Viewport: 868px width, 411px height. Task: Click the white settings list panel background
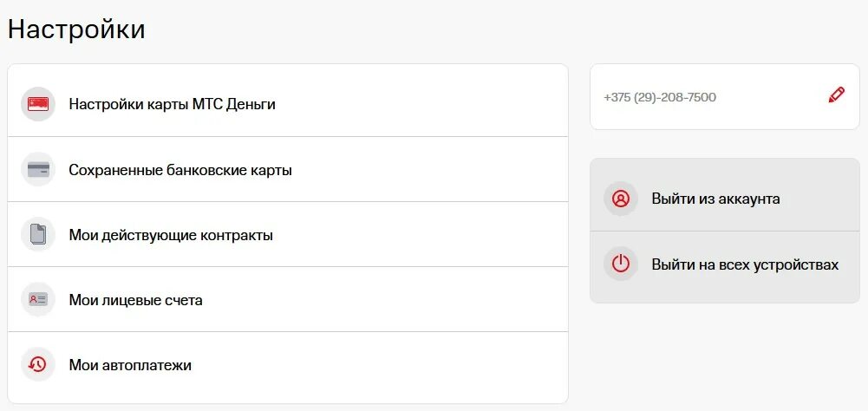coord(288,234)
